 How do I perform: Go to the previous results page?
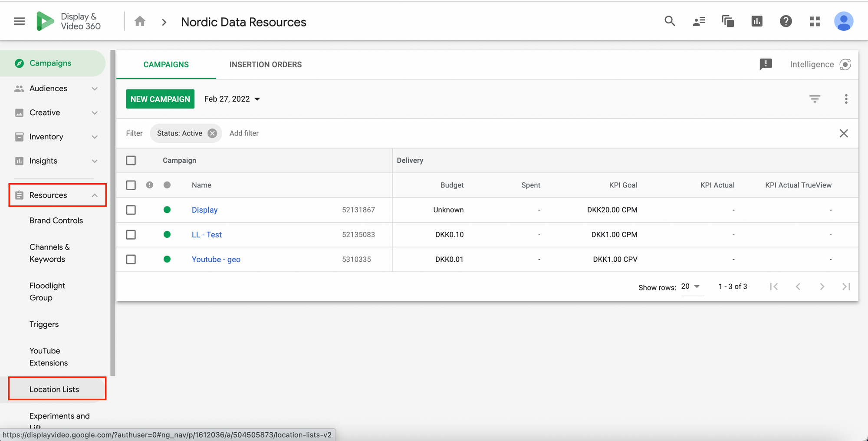coord(798,286)
